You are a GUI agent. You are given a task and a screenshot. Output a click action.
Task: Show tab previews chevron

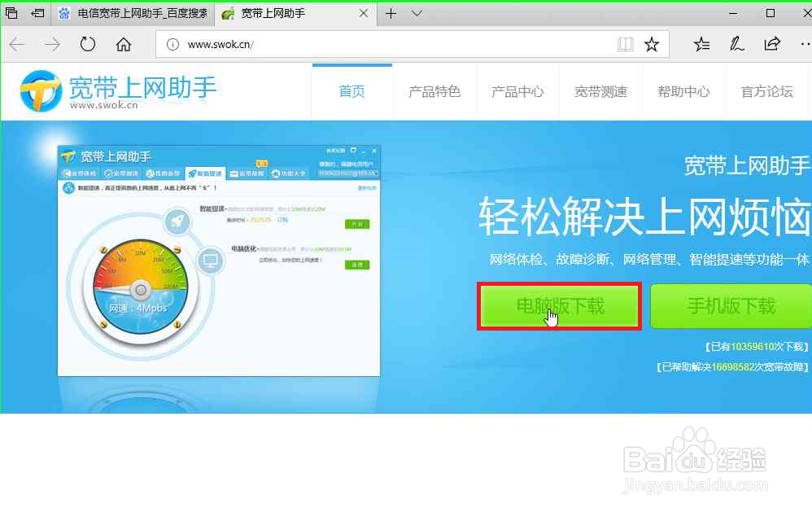coord(417,14)
